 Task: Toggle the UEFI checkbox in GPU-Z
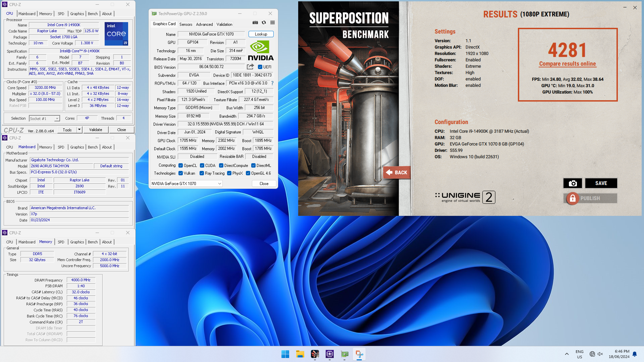coord(260,67)
